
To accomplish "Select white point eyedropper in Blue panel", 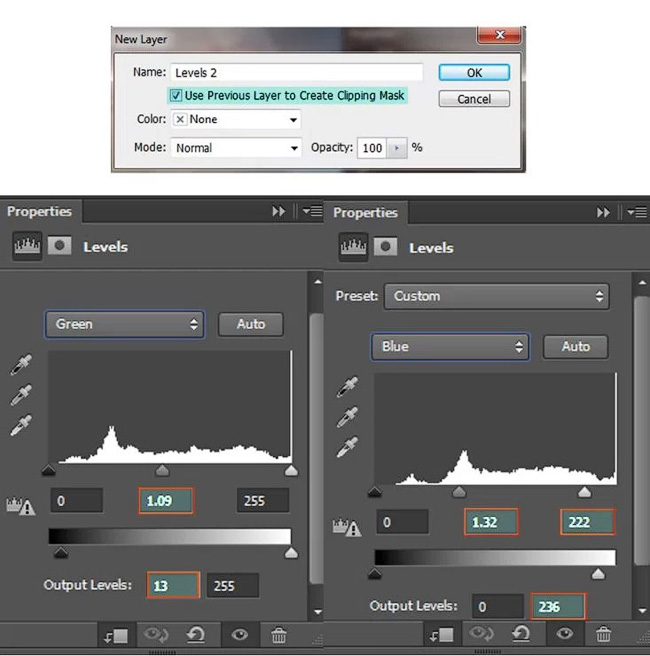I will click(347, 447).
